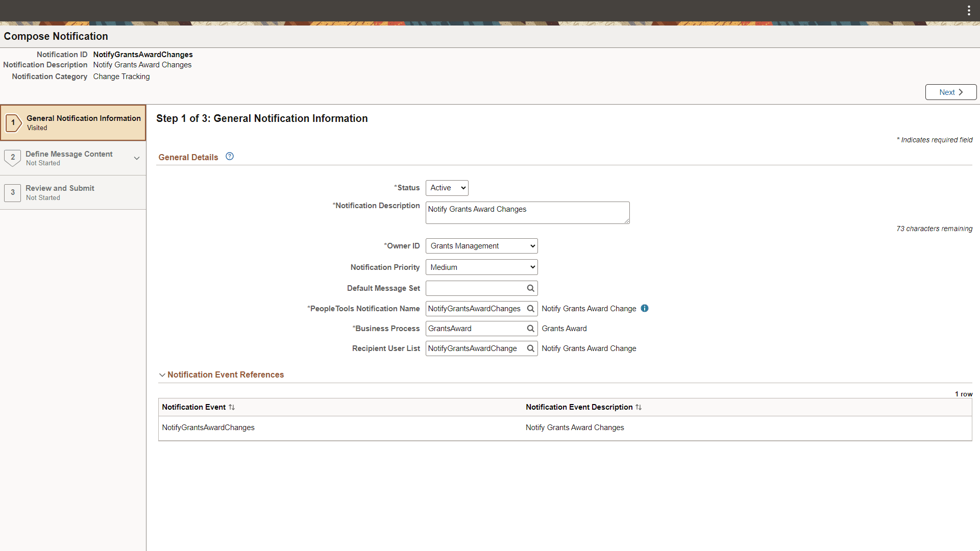Viewport: 980px width, 551px height.
Task: Click the General Details help icon
Action: click(229, 156)
